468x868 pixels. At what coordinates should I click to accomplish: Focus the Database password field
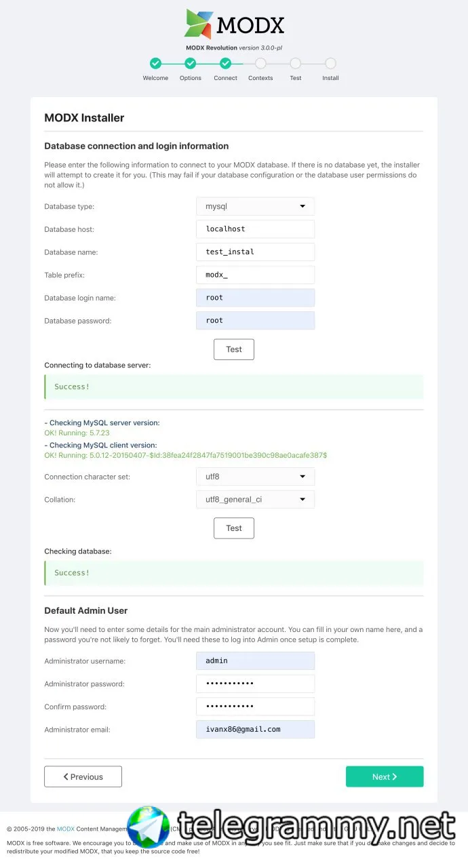[x=256, y=321]
